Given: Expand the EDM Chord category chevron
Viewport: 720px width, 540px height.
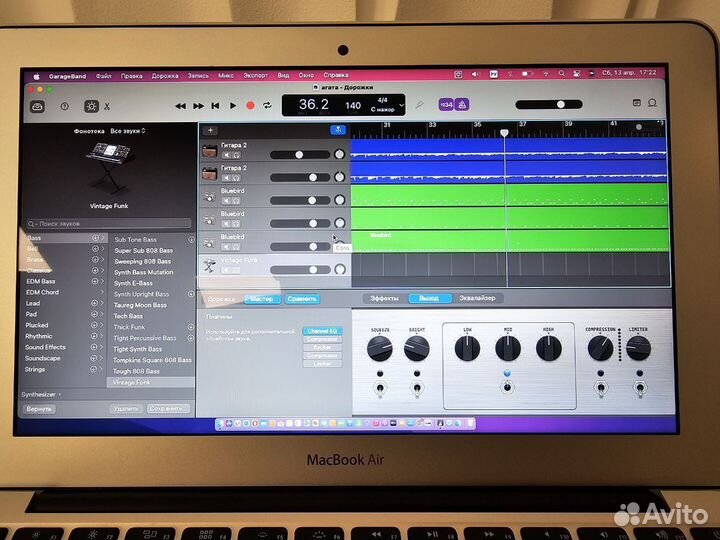Looking at the screenshot, I should click(x=102, y=292).
